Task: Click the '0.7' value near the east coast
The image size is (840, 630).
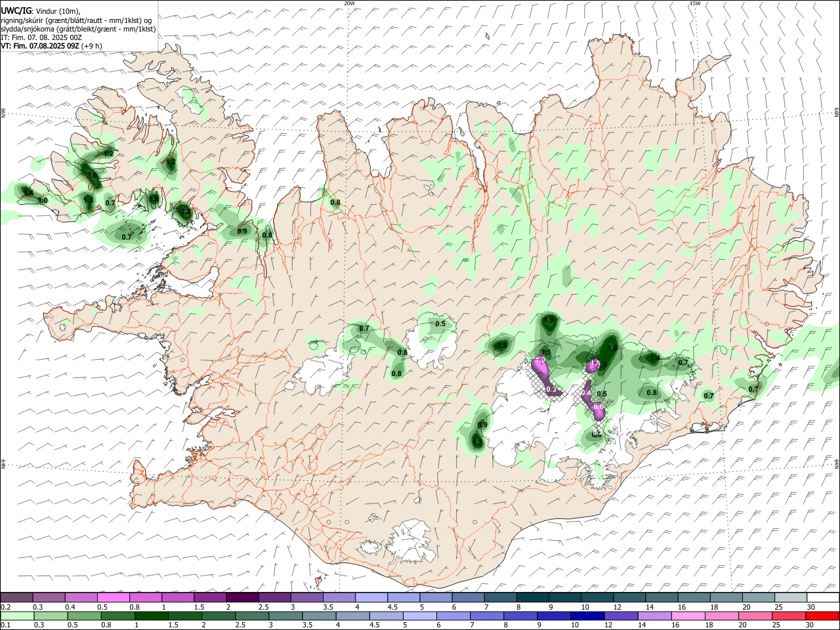Action: [753, 389]
